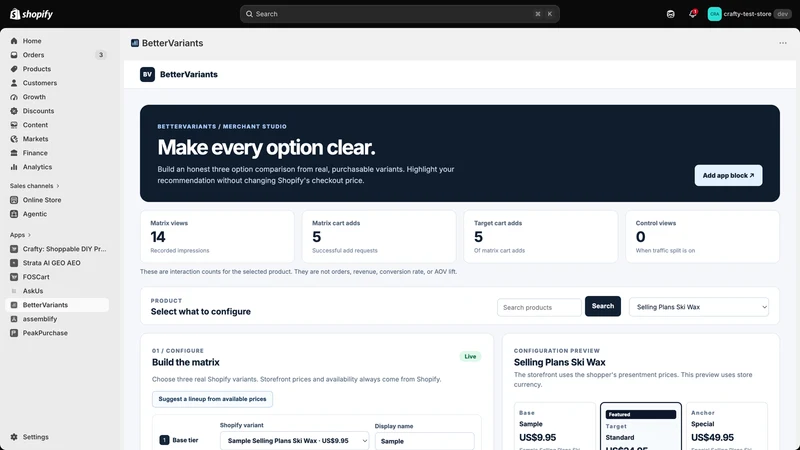This screenshot has width=800, height=450.
Task: Click the Target cart adds card
Action: point(540,237)
